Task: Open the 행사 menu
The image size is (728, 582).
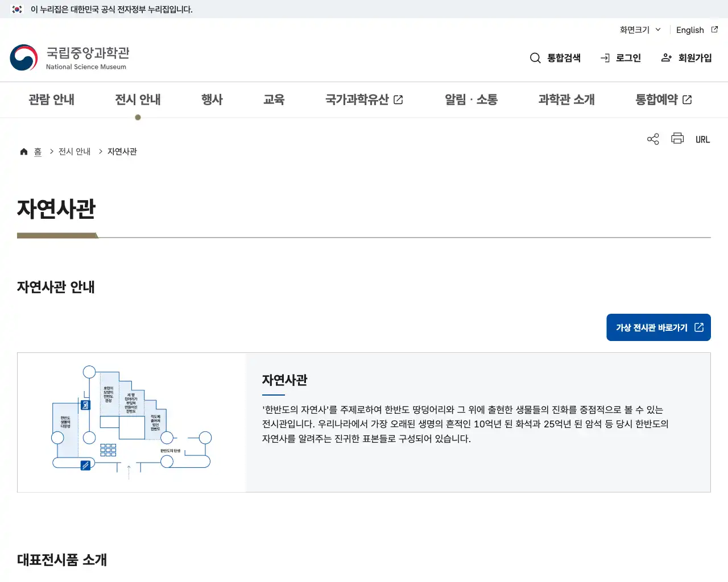Action: coord(213,99)
